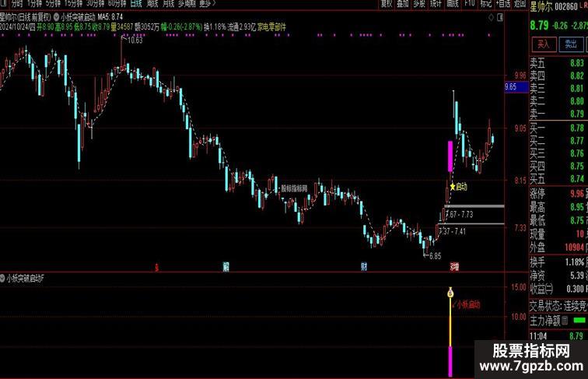Switch to the 月线 monthly chart tab
The width and height of the screenshot is (588, 379).
click(168, 4)
